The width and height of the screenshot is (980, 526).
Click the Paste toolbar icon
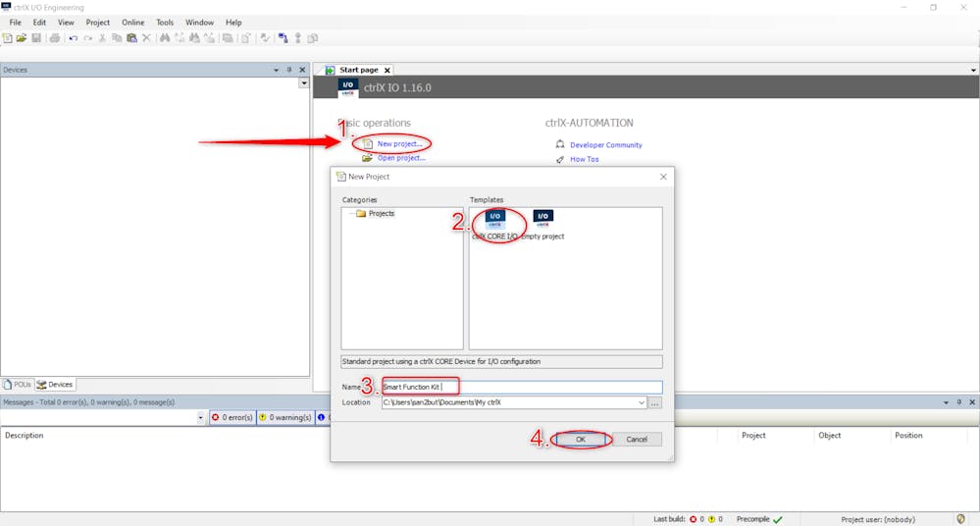pyautogui.click(x=131, y=38)
